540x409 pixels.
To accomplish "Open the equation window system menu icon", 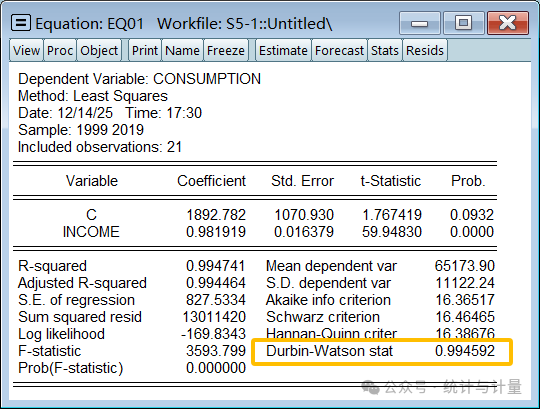I will (21, 23).
